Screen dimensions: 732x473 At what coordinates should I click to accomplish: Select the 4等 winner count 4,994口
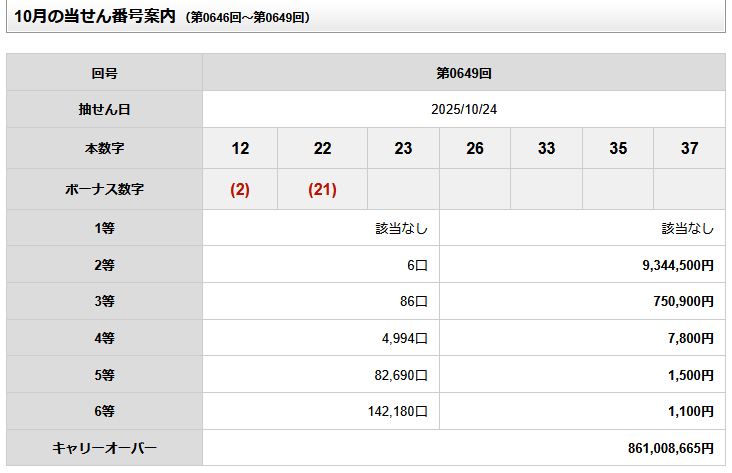tap(404, 339)
